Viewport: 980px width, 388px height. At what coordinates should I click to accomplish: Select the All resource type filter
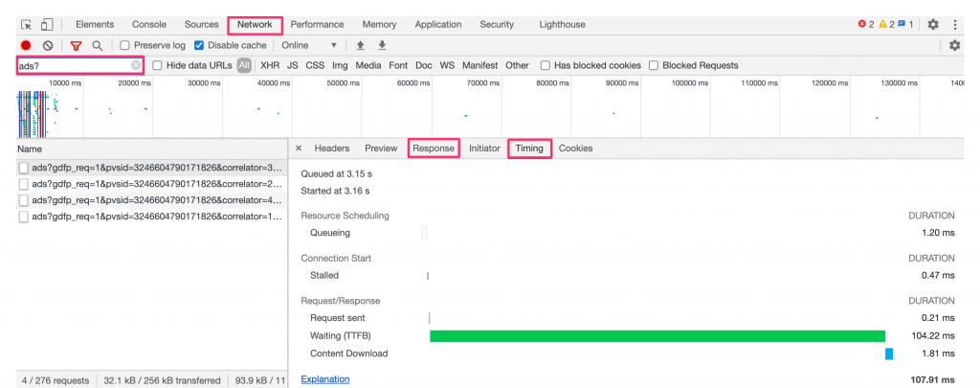244,65
